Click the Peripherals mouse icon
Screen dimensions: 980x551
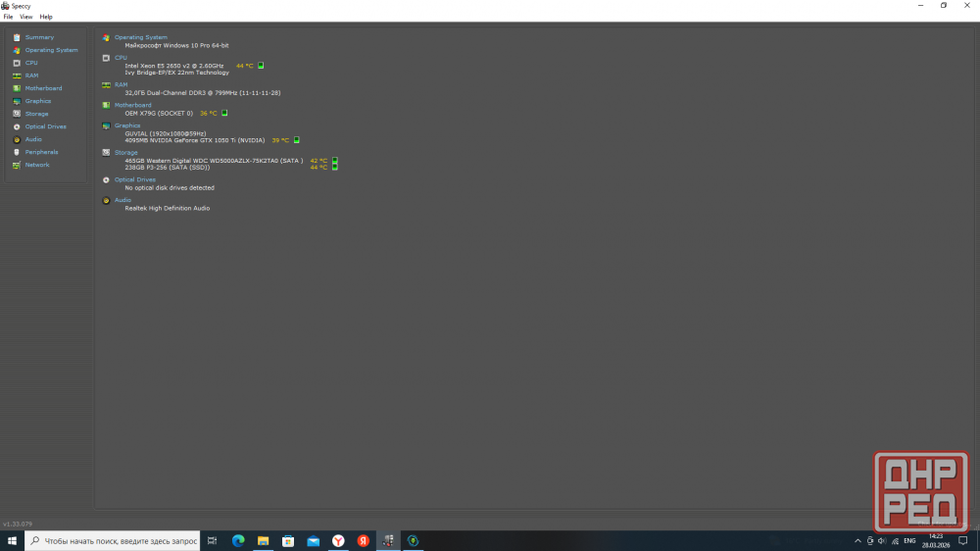pos(17,152)
